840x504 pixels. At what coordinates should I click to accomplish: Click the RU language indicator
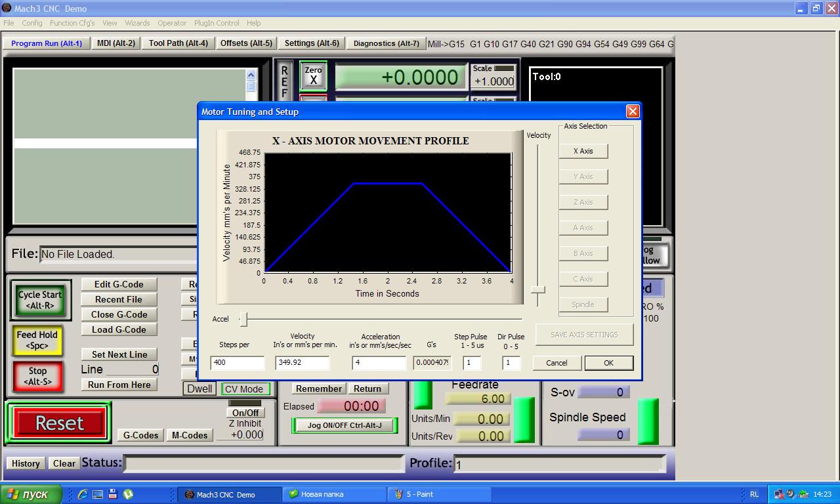click(x=754, y=494)
